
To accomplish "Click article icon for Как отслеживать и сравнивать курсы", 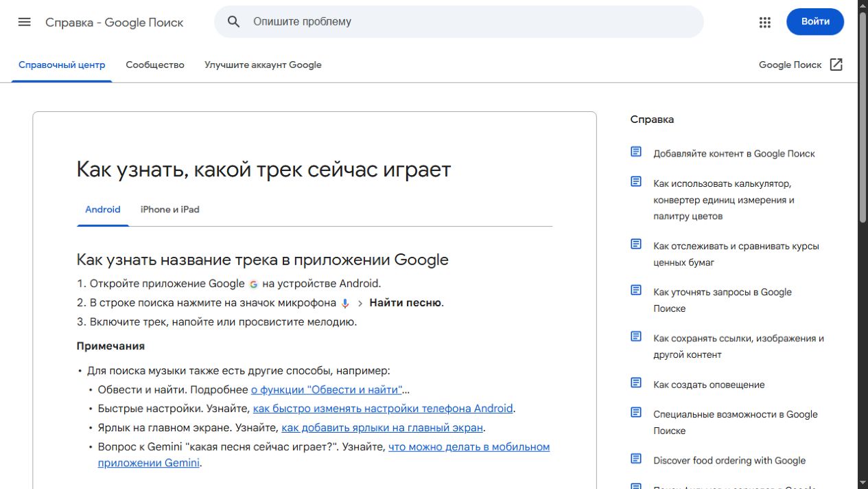I will pos(636,244).
